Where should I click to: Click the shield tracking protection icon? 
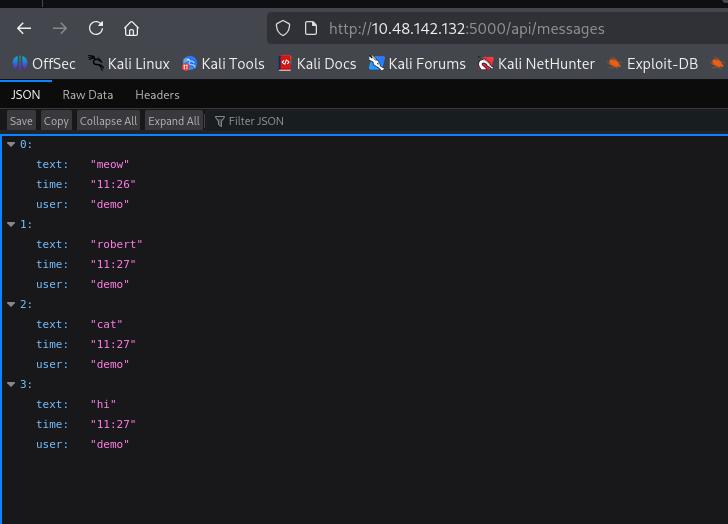click(283, 28)
